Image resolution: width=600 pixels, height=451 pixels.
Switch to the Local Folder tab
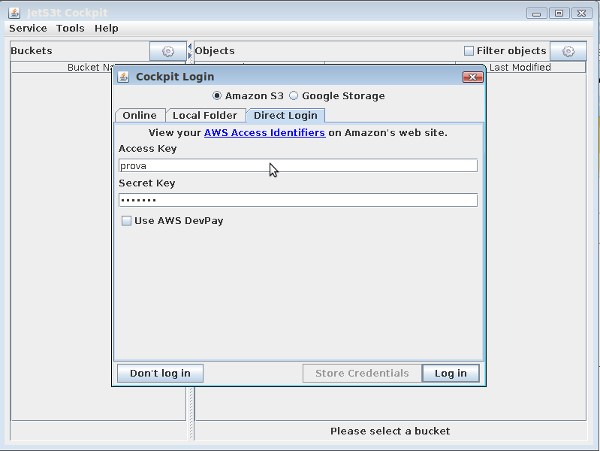pos(205,116)
